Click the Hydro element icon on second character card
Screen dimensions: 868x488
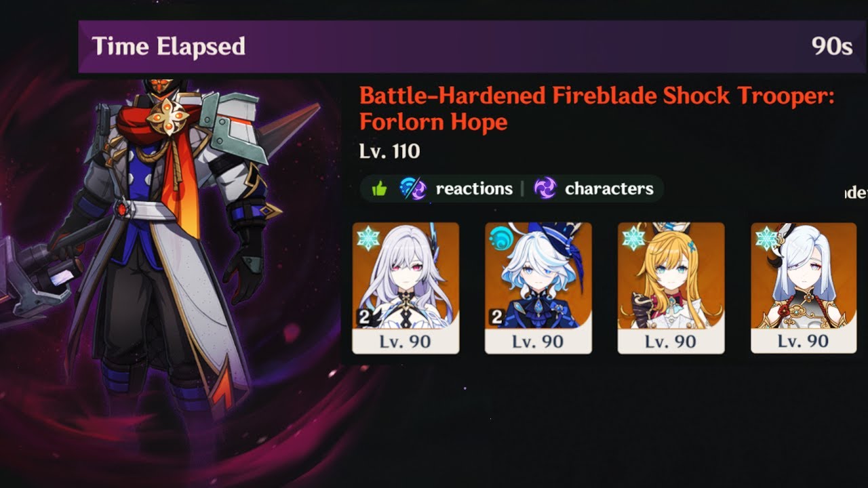(x=501, y=239)
